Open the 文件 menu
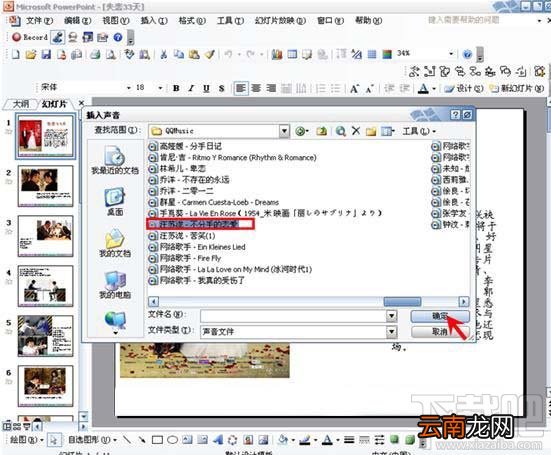Viewport: 551px width, 455px height. 39,21
